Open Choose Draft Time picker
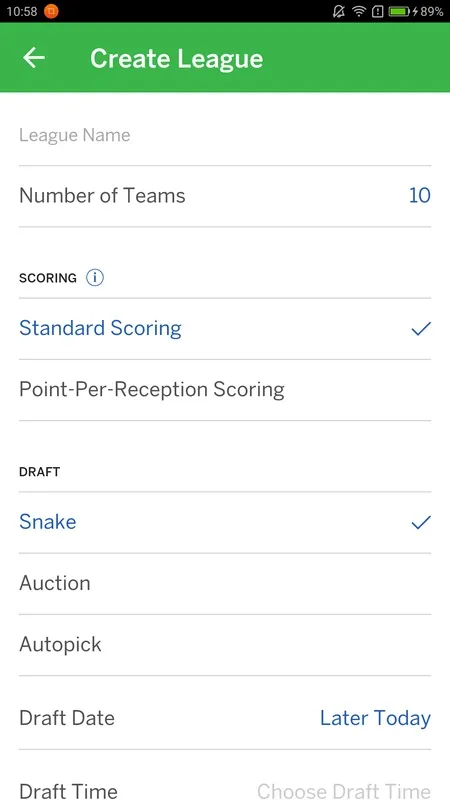The height and width of the screenshot is (800, 450). coord(343,791)
